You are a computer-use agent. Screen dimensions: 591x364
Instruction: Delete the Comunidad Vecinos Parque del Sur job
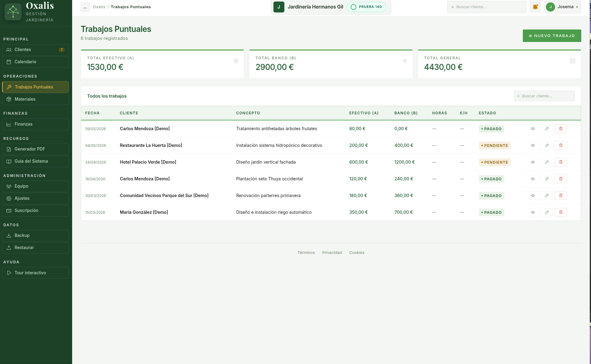[x=561, y=196]
